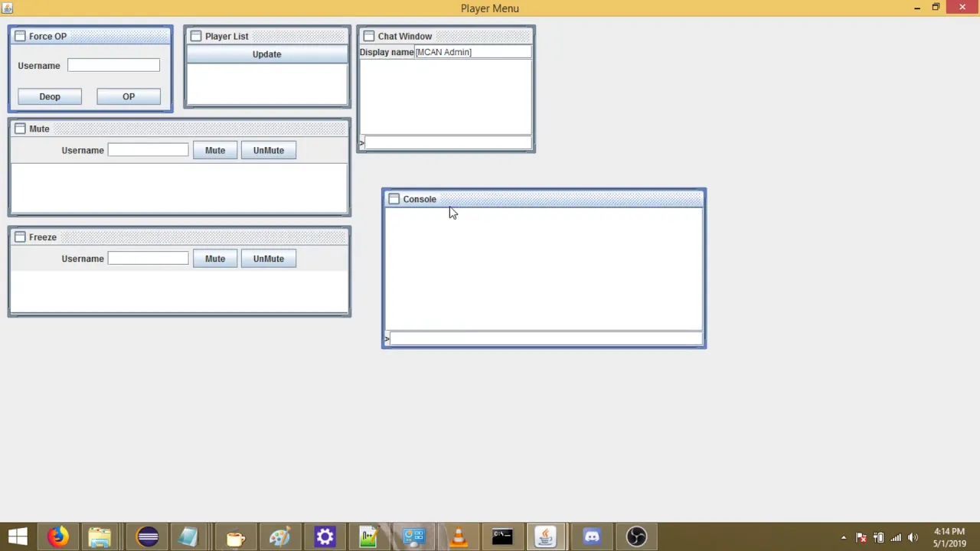The image size is (980, 551).
Task: Open the purple gear app in the taskbar
Action: click(325, 536)
